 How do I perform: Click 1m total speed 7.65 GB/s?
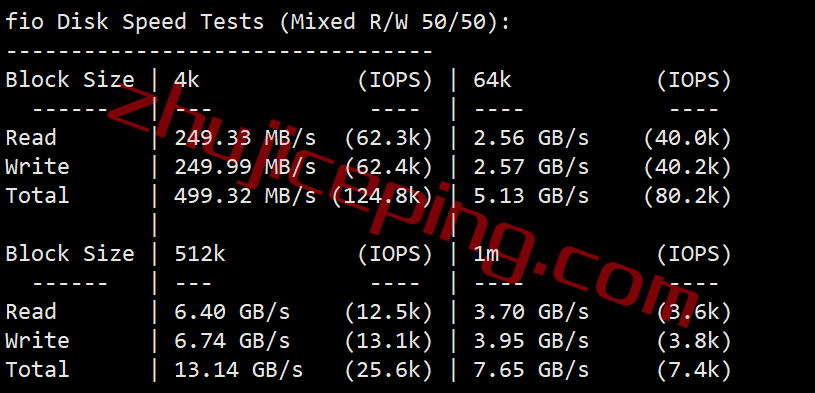tap(531, 370)
